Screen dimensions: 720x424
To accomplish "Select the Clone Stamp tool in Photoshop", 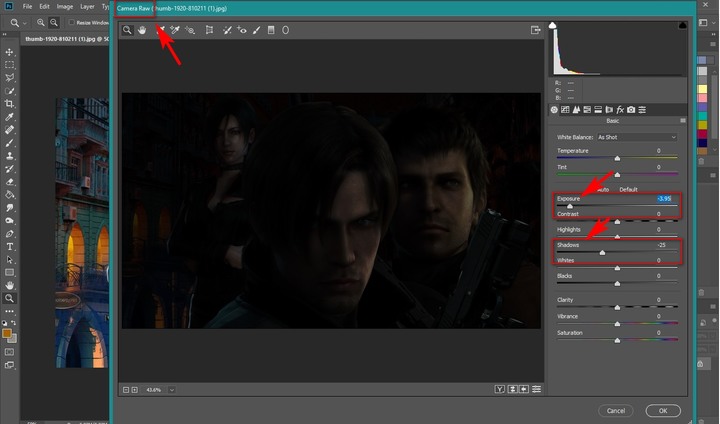I will [9, 156].
